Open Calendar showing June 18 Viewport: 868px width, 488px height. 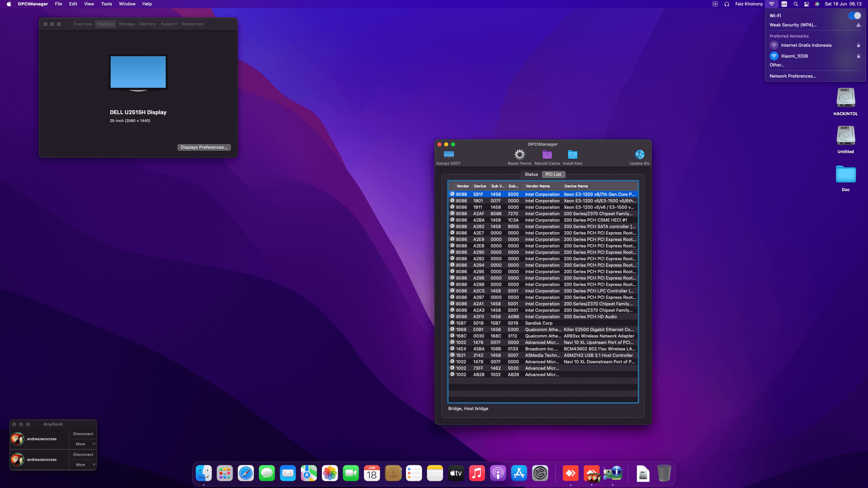tap(372, 473)
